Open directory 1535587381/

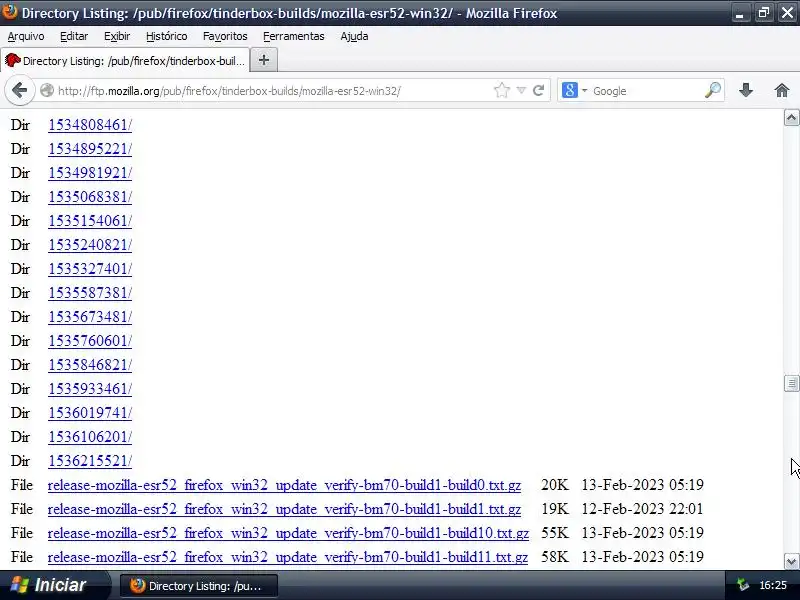(90, 293)
